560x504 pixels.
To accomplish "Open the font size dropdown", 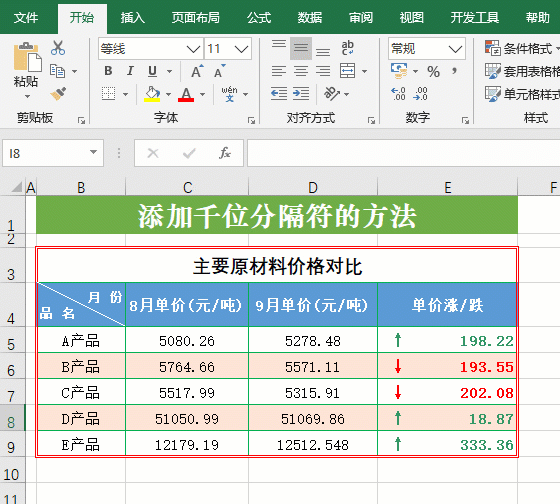I will coord(241,49).
